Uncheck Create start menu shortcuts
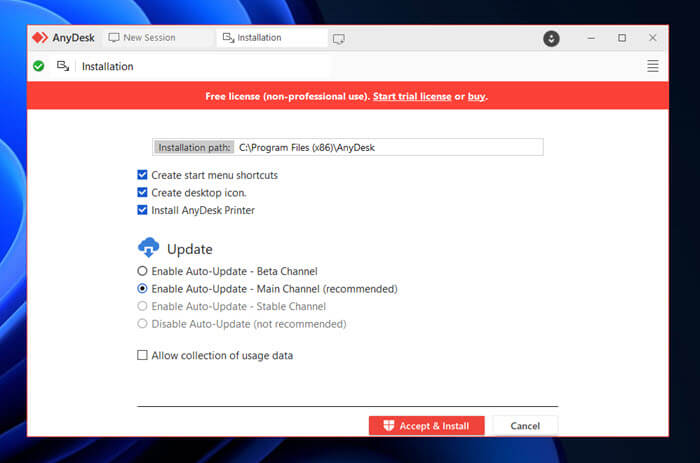 click(142, 175)
